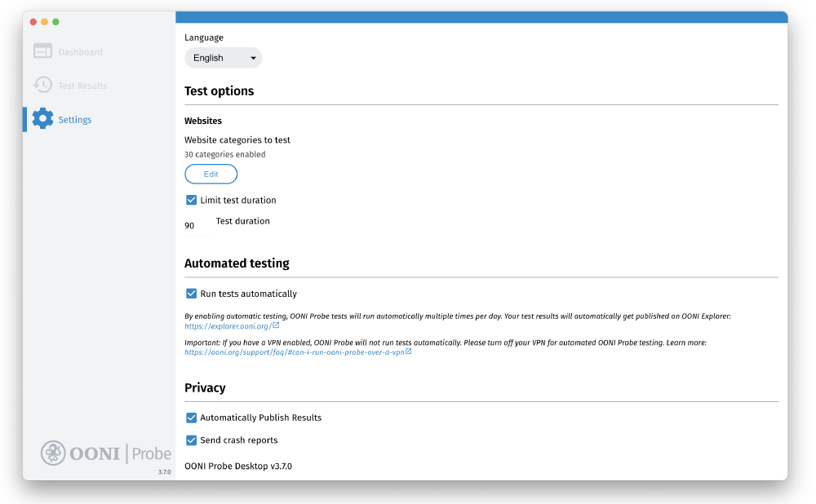Image resolution: width=816 pixels, height=504 pixels.
Task: Open the VPN support FAQ link
Action: tap(294, 352)
